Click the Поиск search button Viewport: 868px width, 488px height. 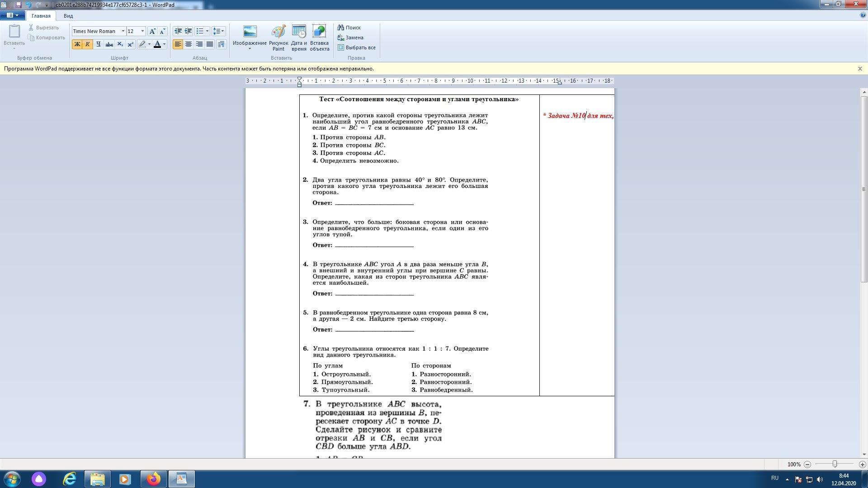(x=349, y=28)
